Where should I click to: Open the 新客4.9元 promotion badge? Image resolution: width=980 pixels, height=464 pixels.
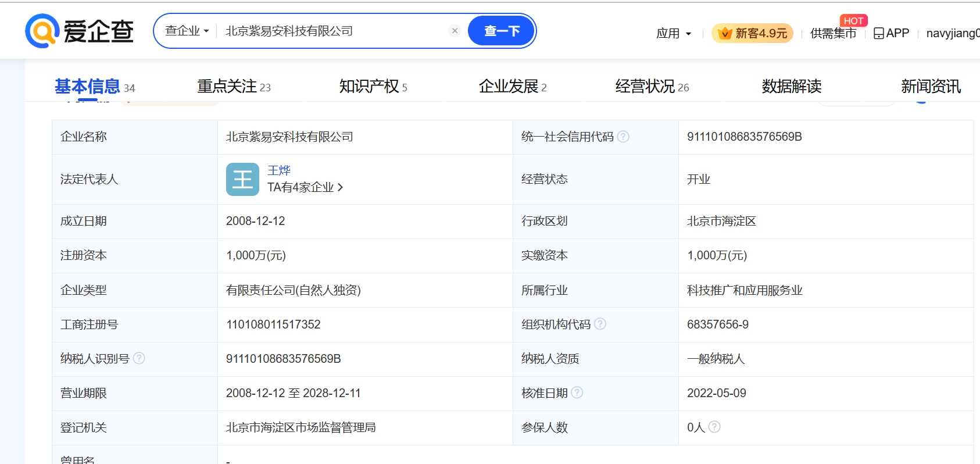752,33
